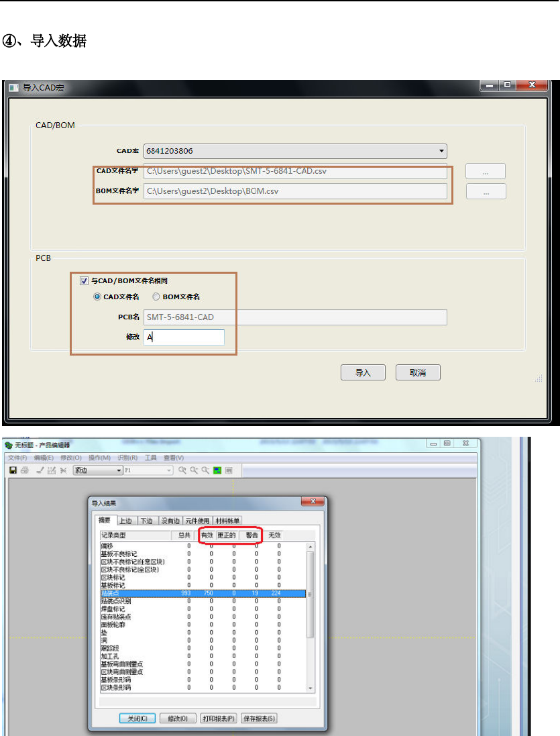The height and width of the screenshot is (736, 560).
Task: Open the 编辑(E) menu in product editor
Action: pos(44,458)
